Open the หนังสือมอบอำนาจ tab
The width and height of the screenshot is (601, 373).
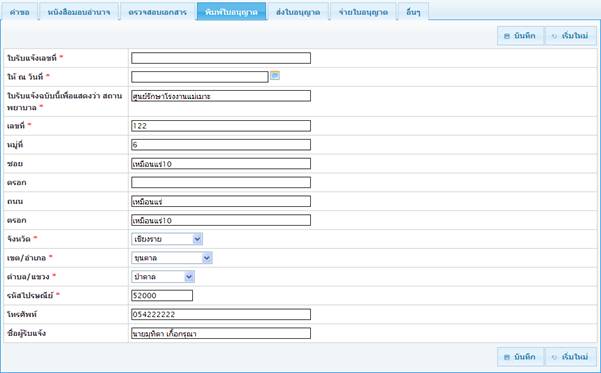coord(79,12)
